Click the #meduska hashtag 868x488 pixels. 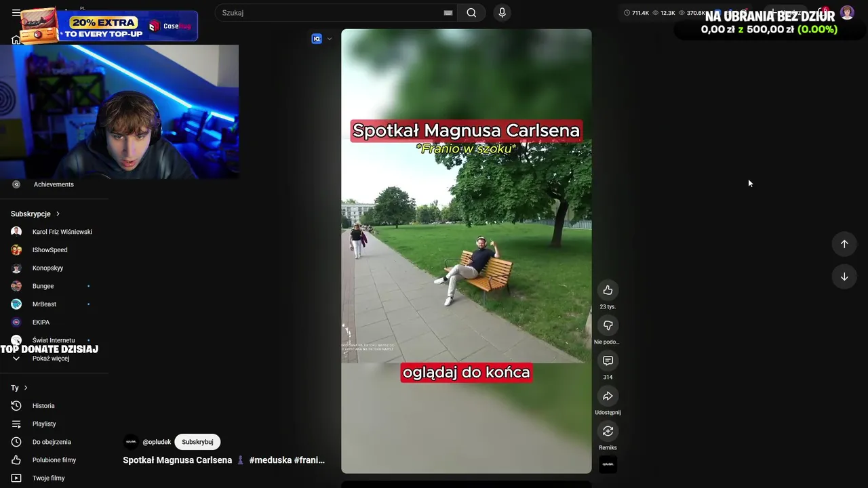(x=271, y=460)
